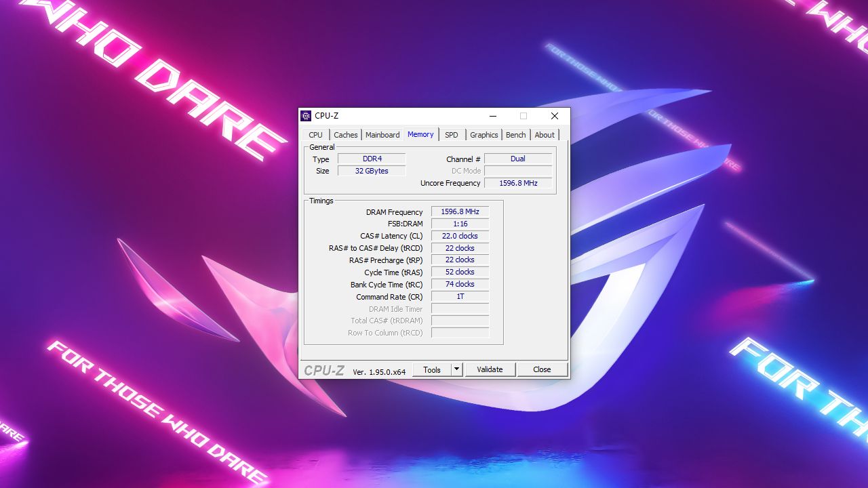The image size is (868, 488).
Task: View the Mainboard tab
Action: click(382, 134)
